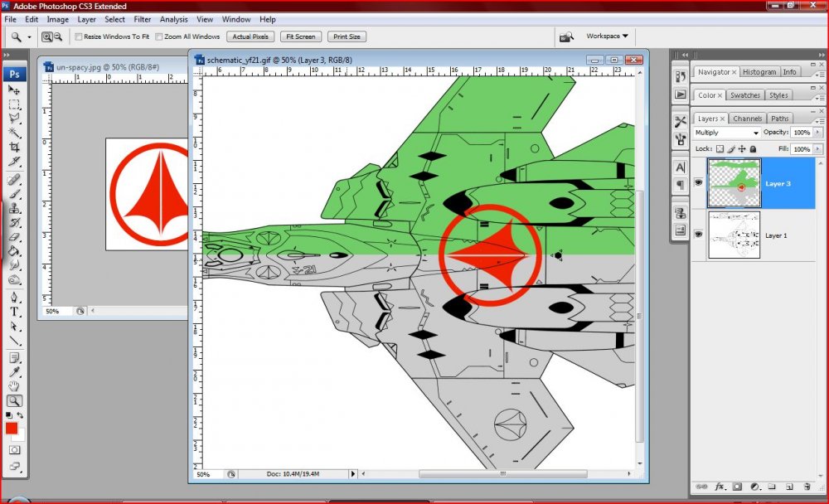Check the Zoom All Windows option
829x504 pixels.
[x=158, y=37]
